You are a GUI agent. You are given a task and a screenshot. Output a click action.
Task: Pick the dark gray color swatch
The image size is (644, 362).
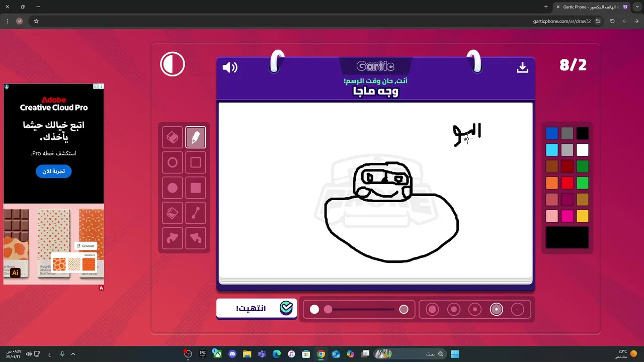[x=567, y=133]
